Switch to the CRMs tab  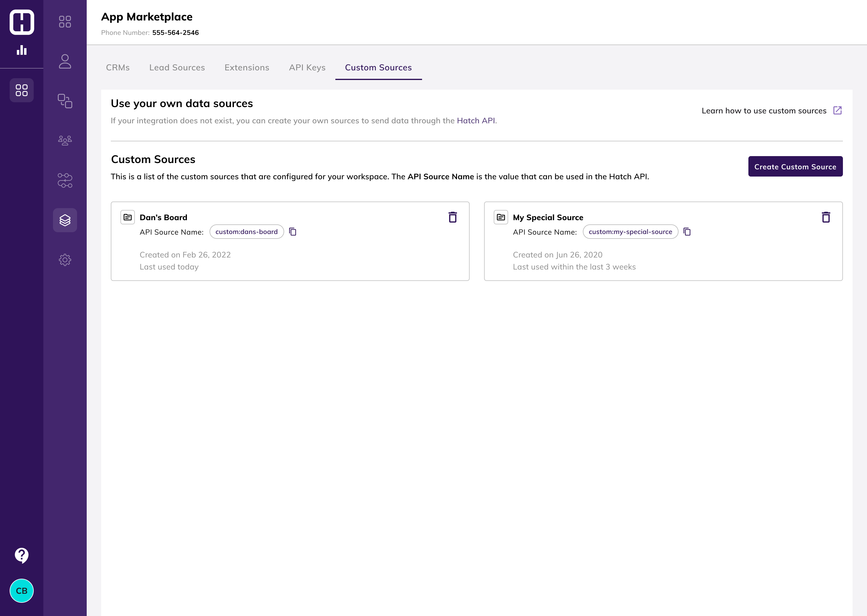[x=118, y=67]
